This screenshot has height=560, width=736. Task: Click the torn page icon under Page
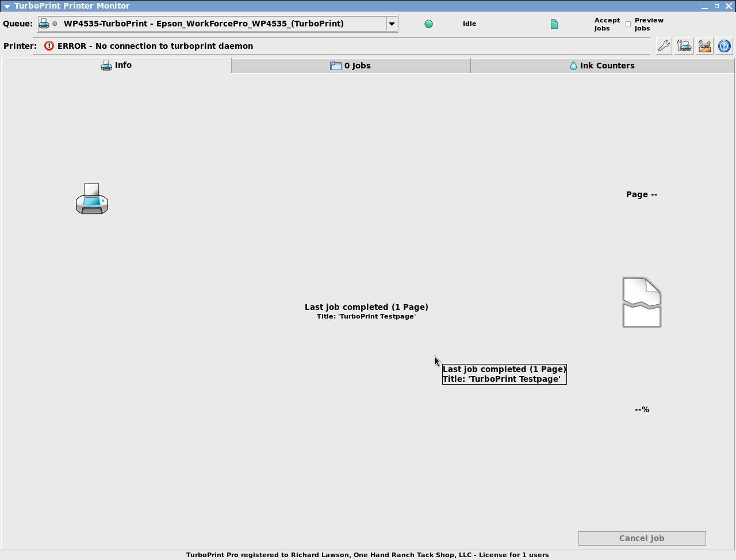[642, 302]
